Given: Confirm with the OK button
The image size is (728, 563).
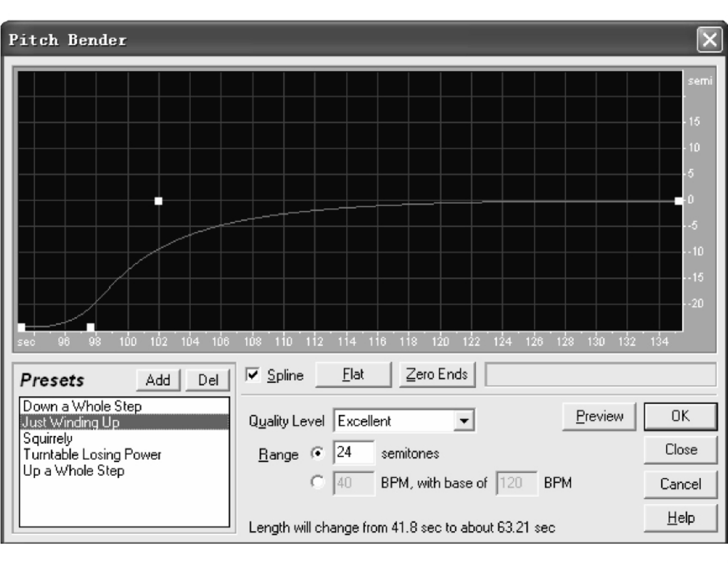Looking at the screenshot, I should (x=680, y=416).
